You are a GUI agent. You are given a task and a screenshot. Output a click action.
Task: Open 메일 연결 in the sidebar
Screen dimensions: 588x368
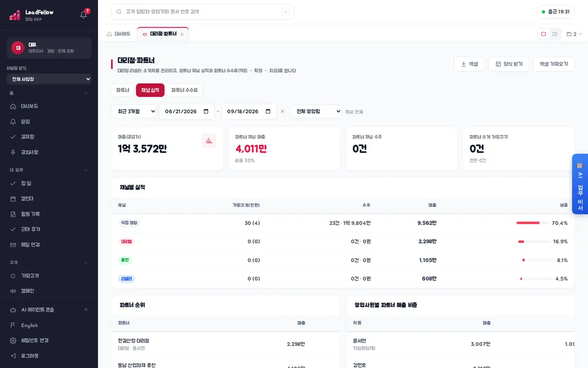49,244
